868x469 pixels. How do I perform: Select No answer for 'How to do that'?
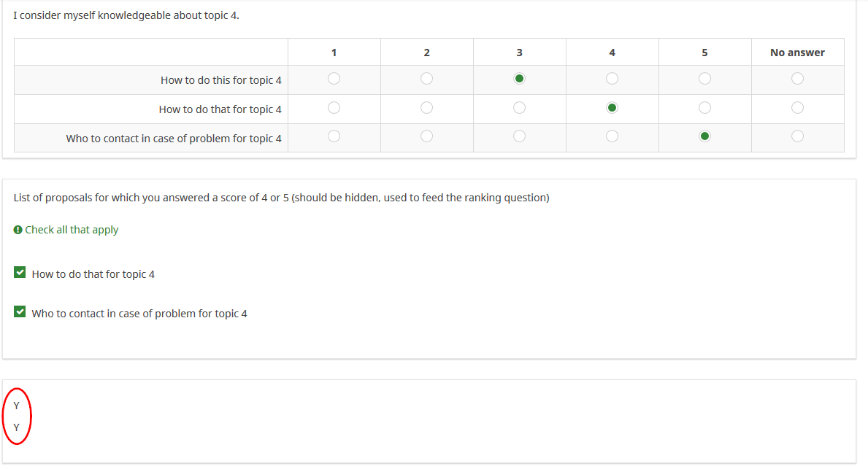[797, 107]
